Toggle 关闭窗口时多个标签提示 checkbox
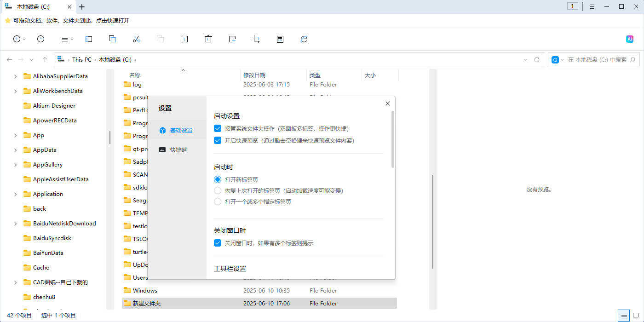 [218, 243]
